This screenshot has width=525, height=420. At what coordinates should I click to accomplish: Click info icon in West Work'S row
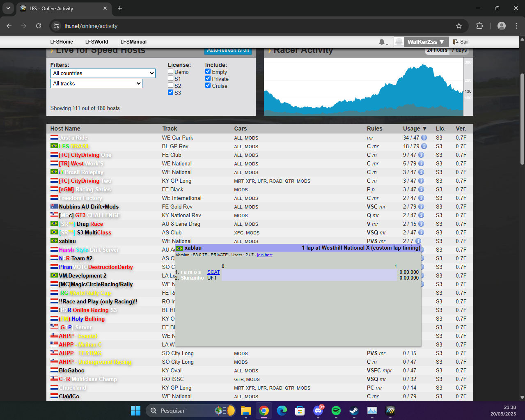pos(421,164)
